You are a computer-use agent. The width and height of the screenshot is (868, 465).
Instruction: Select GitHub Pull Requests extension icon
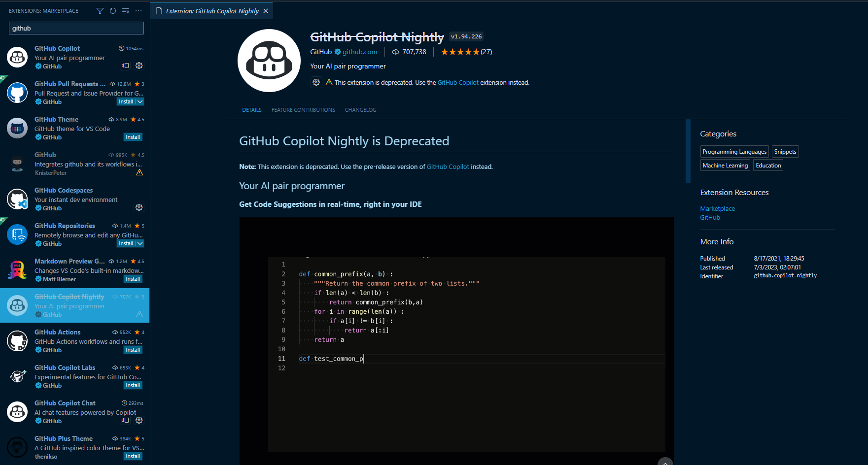17,93
